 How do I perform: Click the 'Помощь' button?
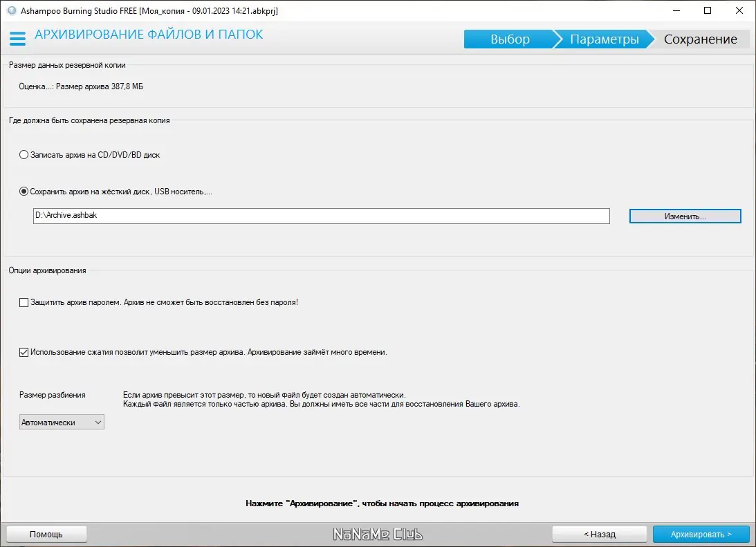[46, 534]
